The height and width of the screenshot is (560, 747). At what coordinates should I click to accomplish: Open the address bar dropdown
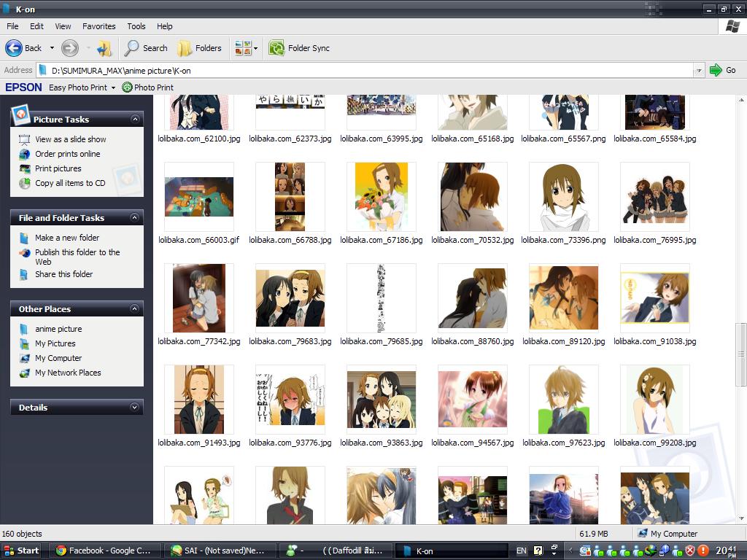point(699,71)
